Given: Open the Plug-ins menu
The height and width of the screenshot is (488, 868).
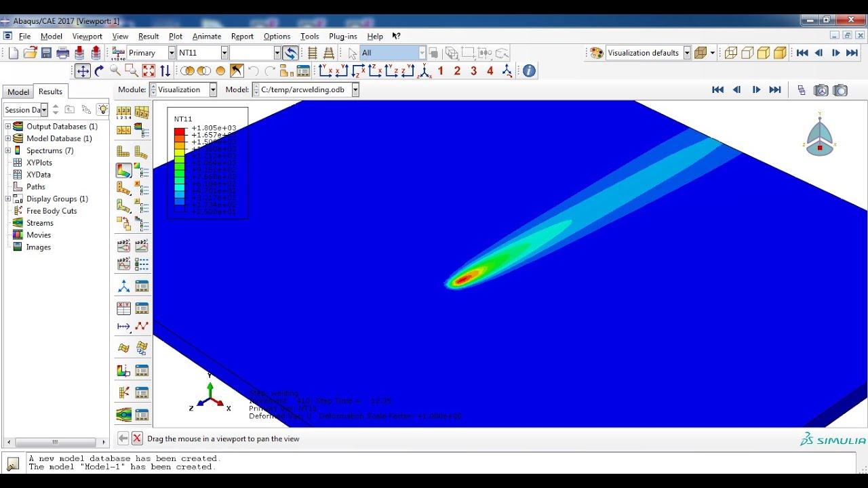Looking at the screenshot, I should [342, 36].
